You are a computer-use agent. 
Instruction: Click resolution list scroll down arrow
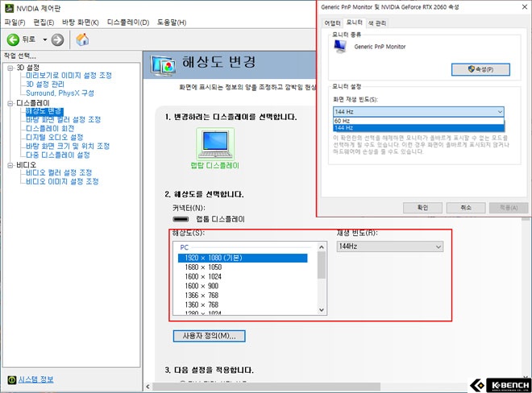(322, 310)
